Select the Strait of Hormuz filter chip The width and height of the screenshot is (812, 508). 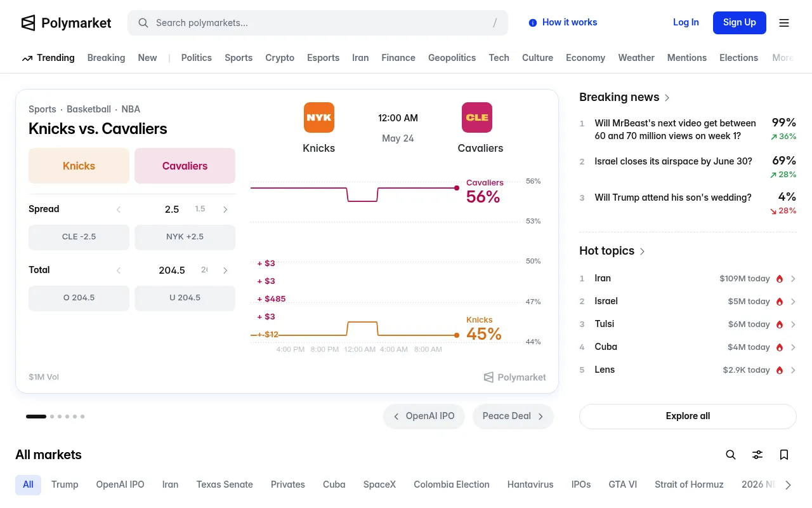click(689, 485)
